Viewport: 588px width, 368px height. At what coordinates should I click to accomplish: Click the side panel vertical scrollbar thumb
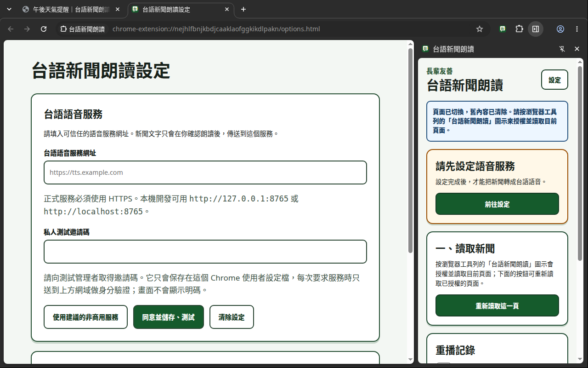[580, 163]
